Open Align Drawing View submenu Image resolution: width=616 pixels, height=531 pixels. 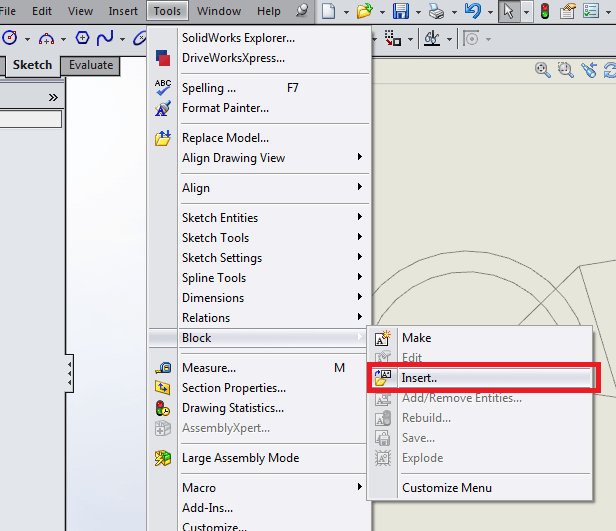(259, 158)
